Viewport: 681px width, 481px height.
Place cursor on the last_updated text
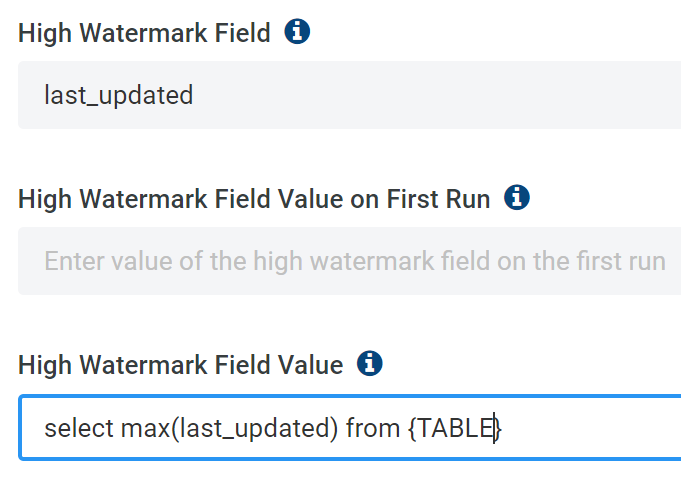[118, 96]
